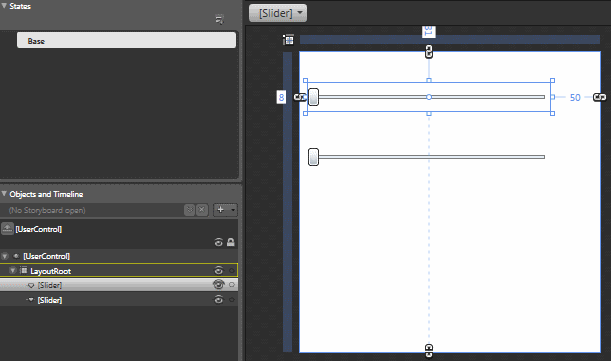
Task: Click the States panel options icon
Action: (219, 19)
